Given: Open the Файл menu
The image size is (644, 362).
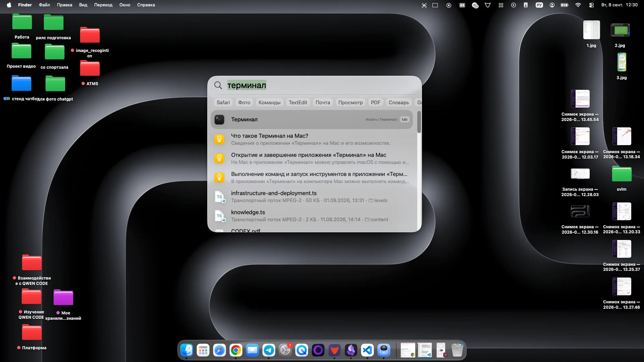Looking at the screenshot, I should pos(44,5).
